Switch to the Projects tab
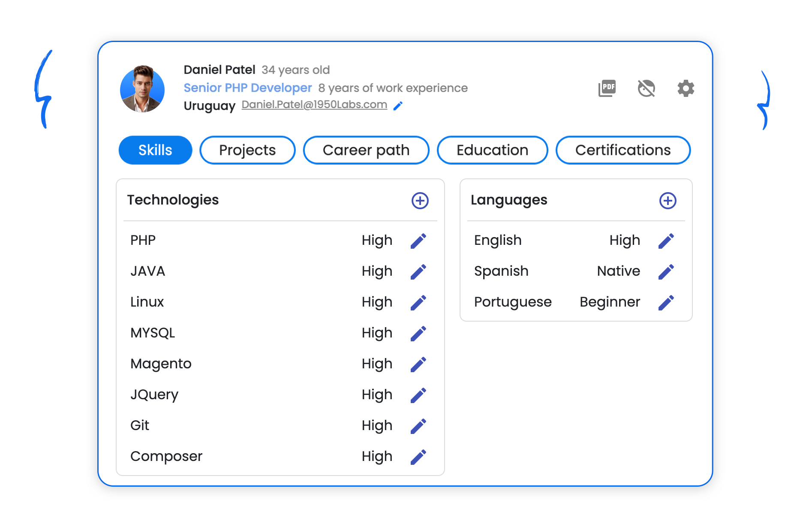Image resolution: width=812 pixels, height=530 pixels. (x=247, y=150)
